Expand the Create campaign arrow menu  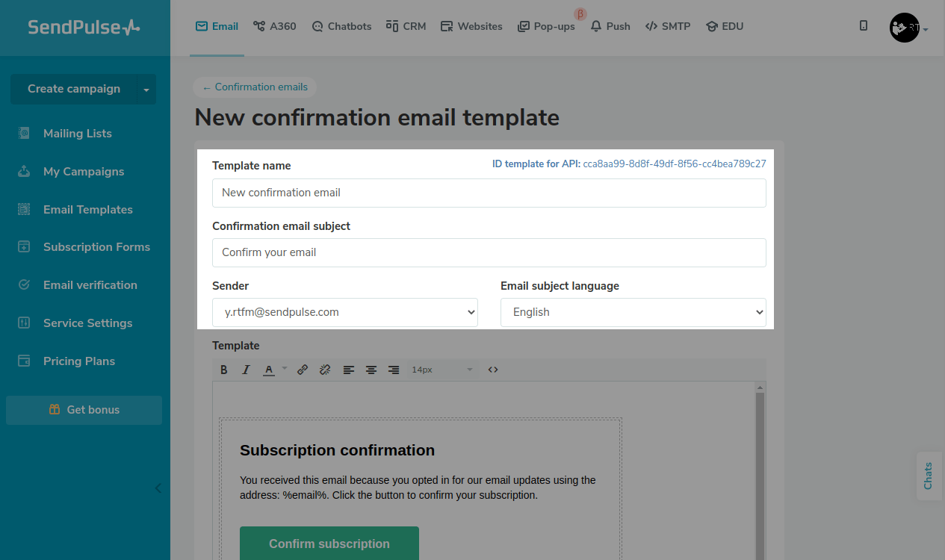146,90
